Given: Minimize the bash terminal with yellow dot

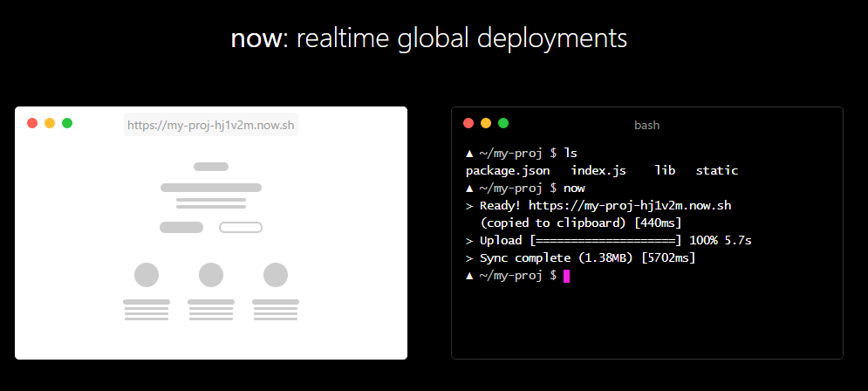Looking at the screenshot, I should 486,123.
